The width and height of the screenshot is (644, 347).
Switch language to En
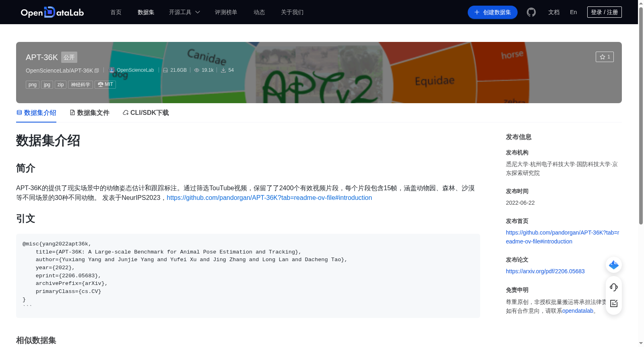tap(573, 12)
